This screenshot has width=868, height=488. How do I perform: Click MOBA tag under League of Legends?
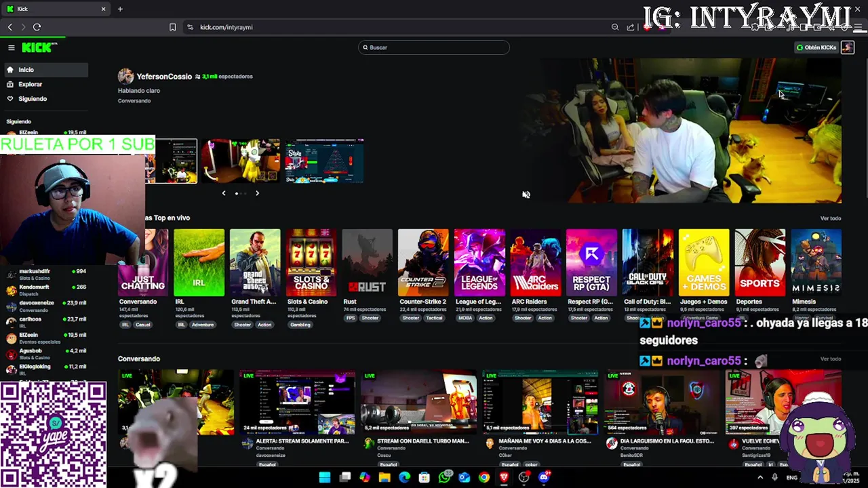pos(465,318)
